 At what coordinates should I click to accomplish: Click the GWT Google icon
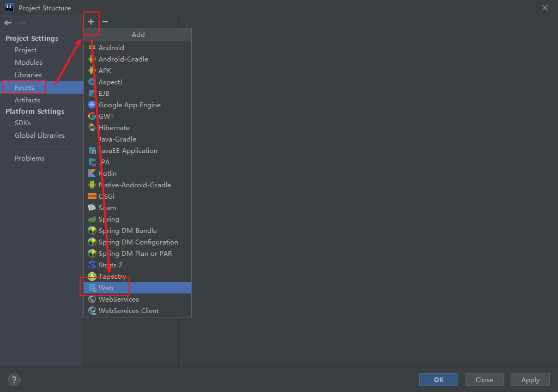tap(92, 116)
